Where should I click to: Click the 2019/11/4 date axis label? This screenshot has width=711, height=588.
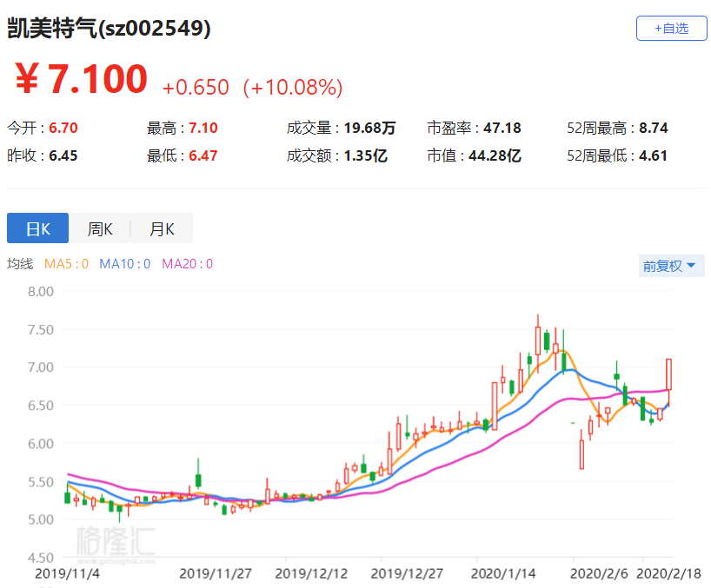pos(67,573)
